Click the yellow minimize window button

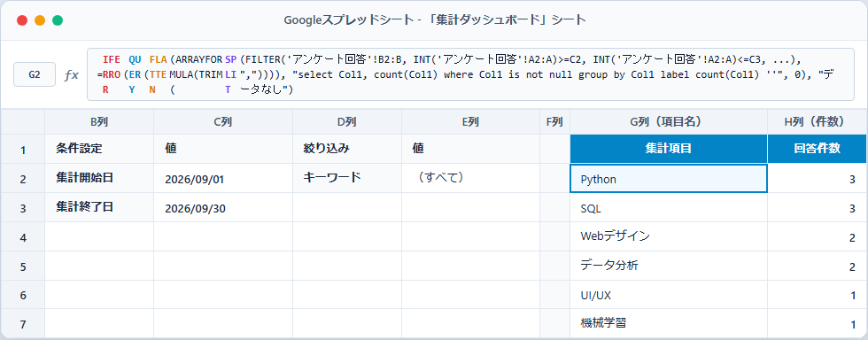[40, 20]
